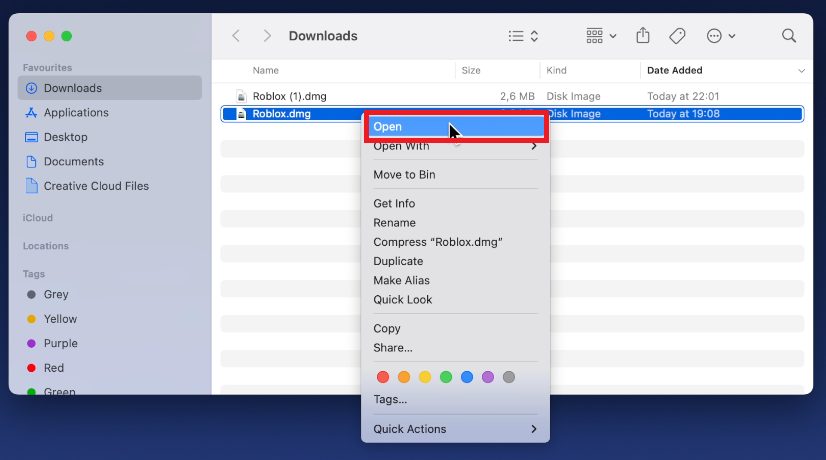Click the Edit Tags toolbar icon

(677, 36)
